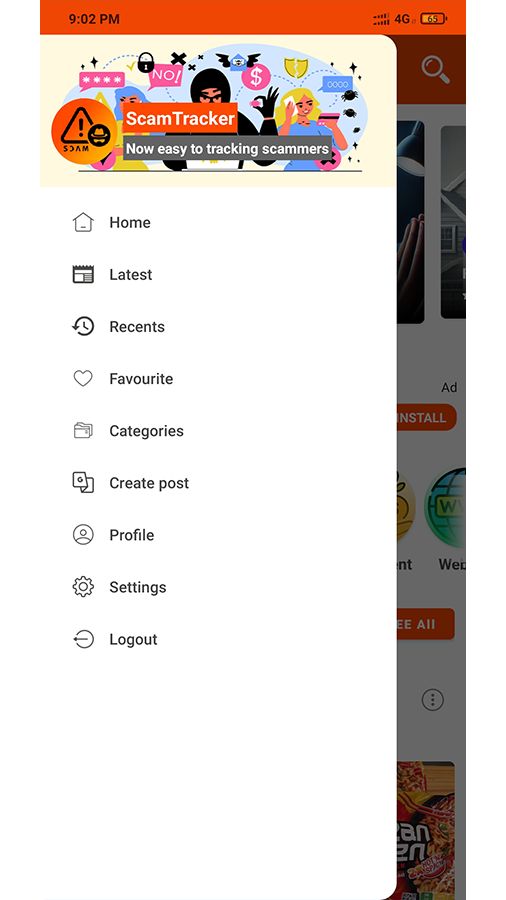Select the Logout menu label
Viewport: 506px width, 900px height.
click(x=134, y=639)
